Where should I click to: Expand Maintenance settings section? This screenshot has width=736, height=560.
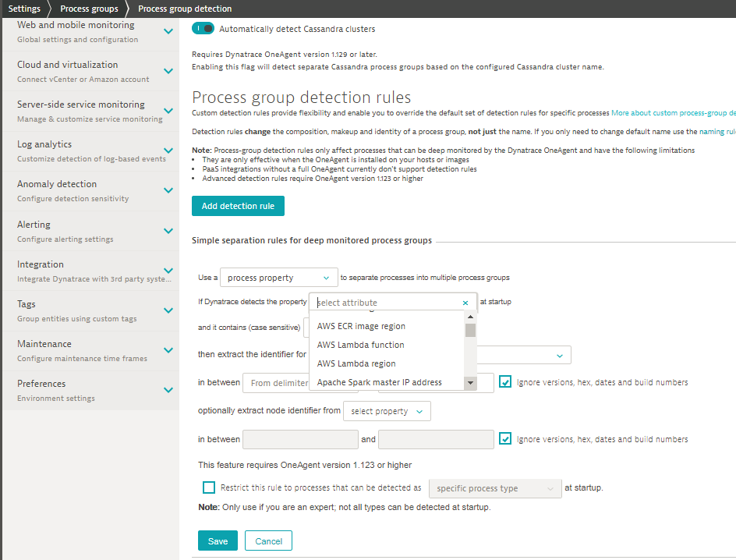click(x=168, y=351)
